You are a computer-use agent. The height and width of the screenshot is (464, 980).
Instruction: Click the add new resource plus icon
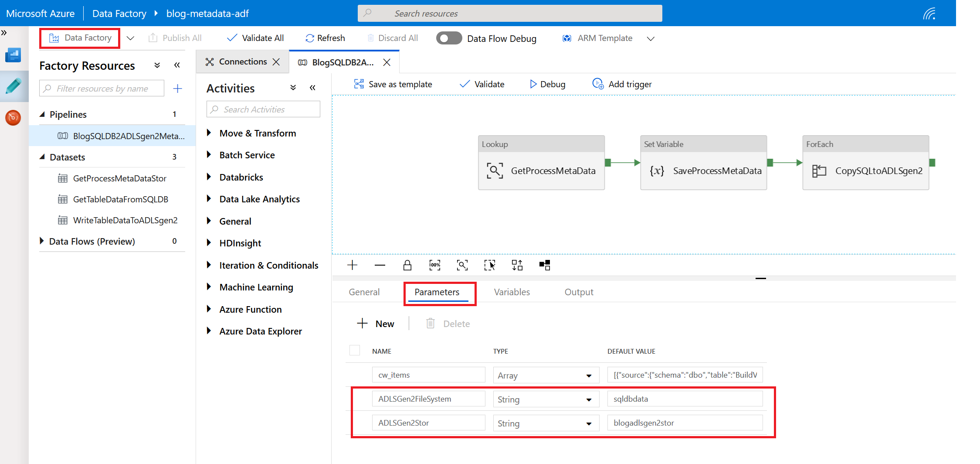(x=177, y=89)
